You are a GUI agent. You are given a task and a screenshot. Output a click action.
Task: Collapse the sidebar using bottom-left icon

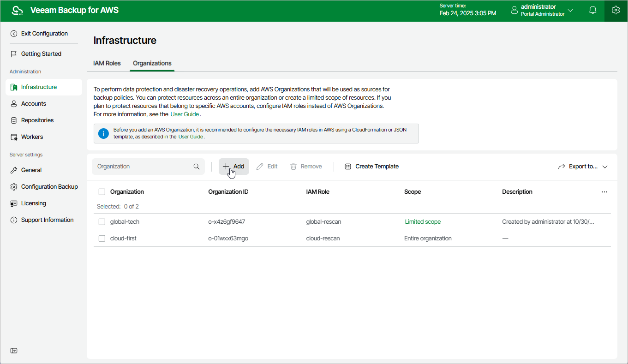(x=14, y=351)
